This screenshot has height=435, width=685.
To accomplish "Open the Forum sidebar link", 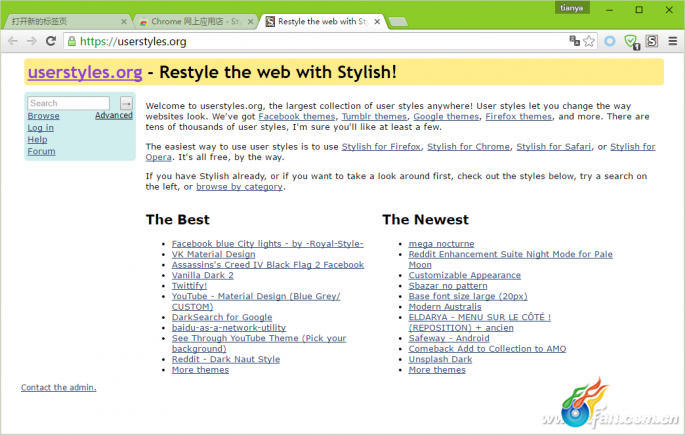I will tap(42, 151).
